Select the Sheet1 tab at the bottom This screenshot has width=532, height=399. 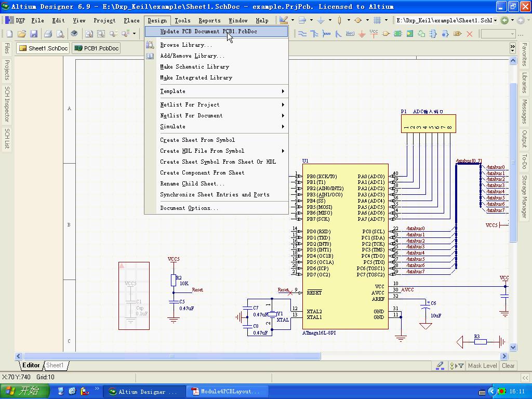point(55,365)
